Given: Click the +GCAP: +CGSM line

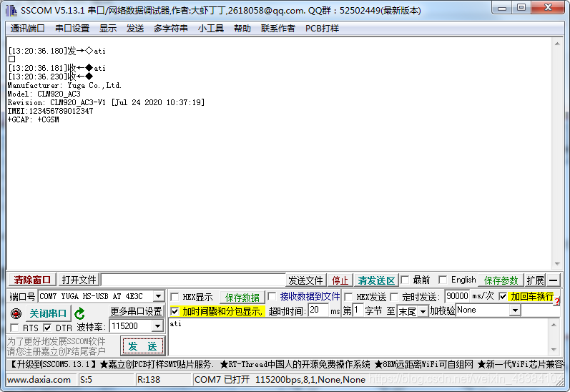Looking at the screenshot, I should pos(33,119).
